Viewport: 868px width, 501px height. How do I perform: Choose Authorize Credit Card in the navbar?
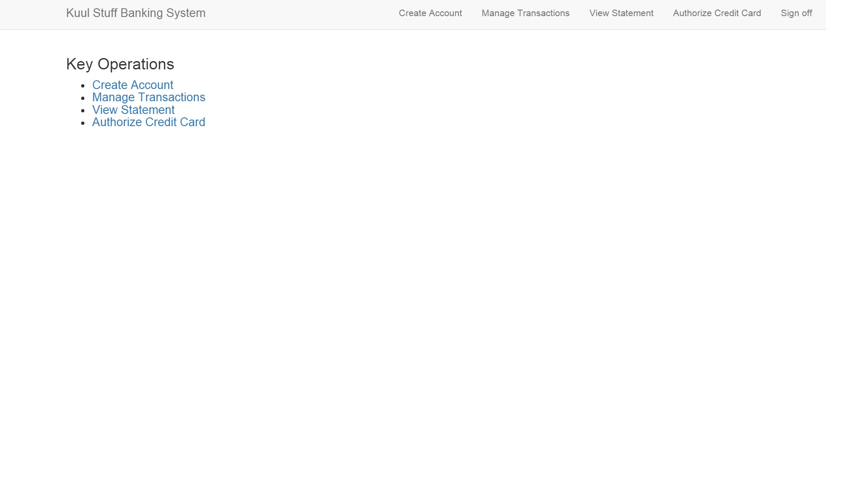[717, 13]
